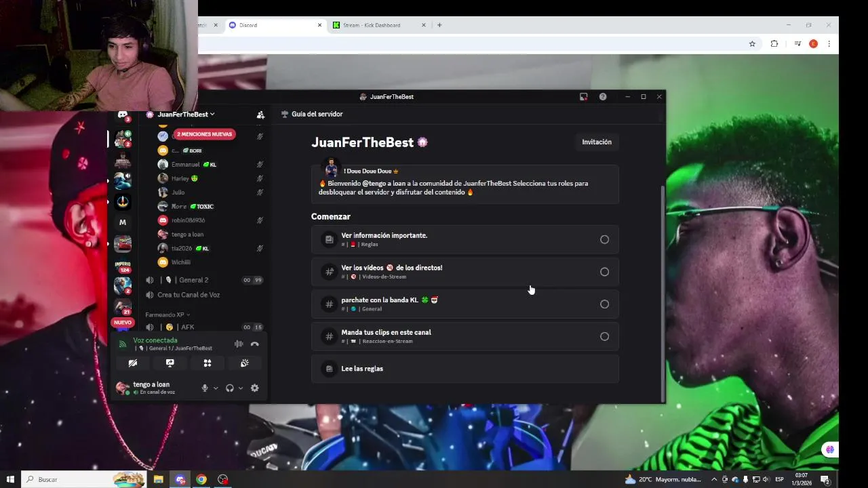Viewport: 868px width, 488px height.
Task: Open 'Voz conectada' connection details
Action: pyautogui.click(x=155, y=340)
